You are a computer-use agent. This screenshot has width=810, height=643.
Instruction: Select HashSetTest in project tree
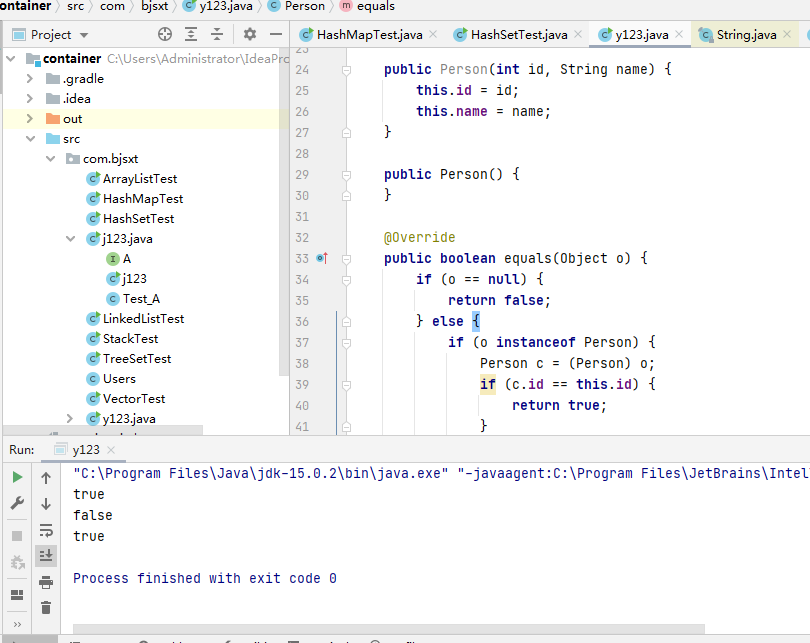pos(130,219)
